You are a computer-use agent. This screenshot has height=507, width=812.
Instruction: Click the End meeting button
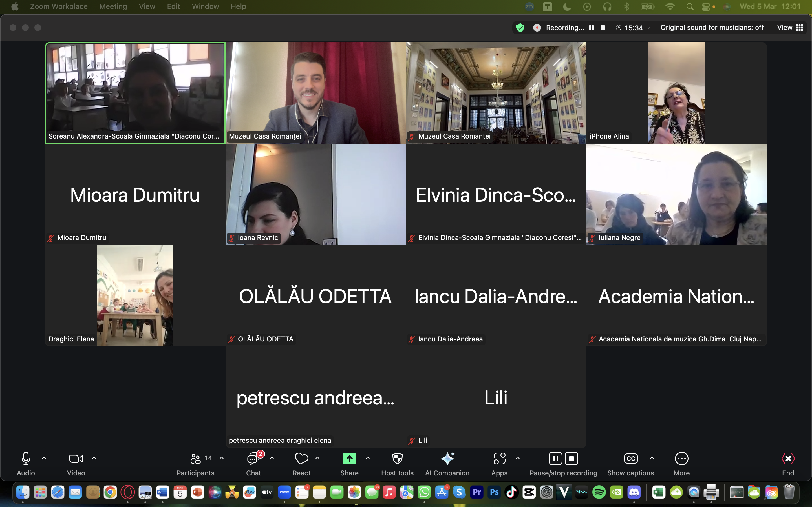788,458
